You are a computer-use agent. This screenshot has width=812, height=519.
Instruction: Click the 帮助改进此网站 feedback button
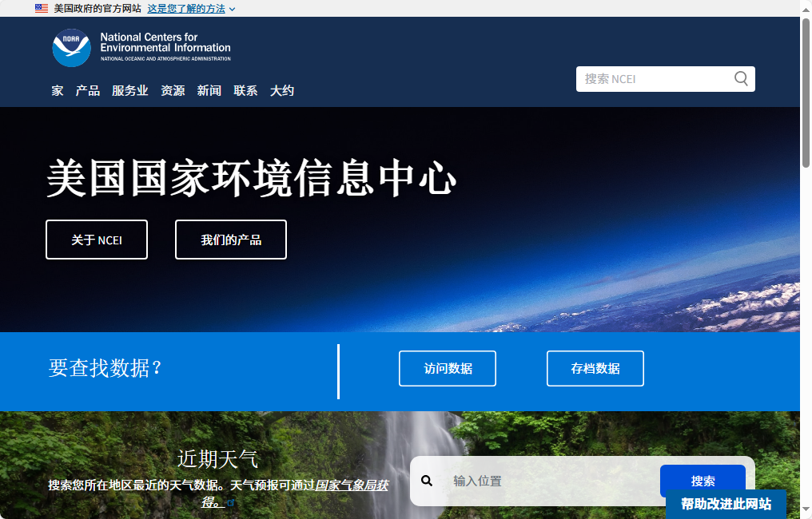(726, 504)
